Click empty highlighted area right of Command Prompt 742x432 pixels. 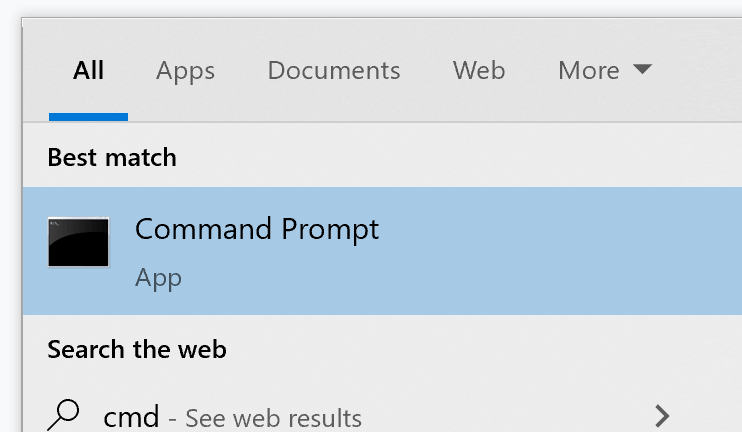(x=560, y=250)
